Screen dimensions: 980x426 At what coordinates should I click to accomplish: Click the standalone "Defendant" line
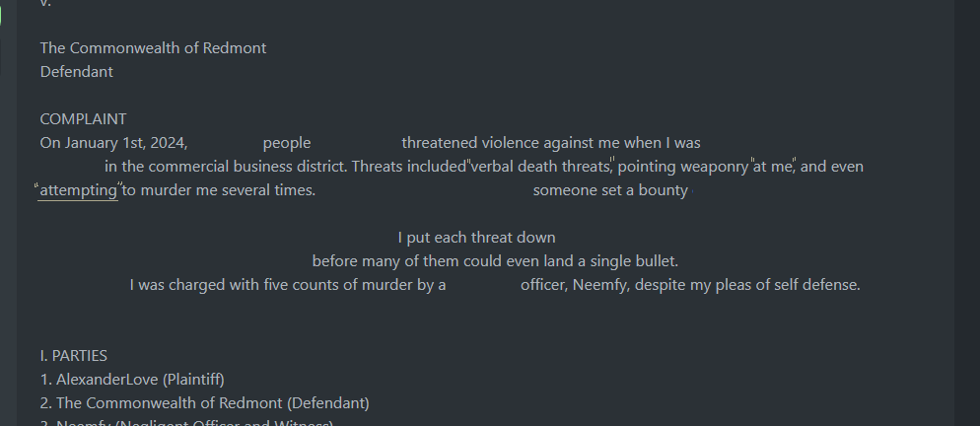pyautogui.click(x=77, y=72)
